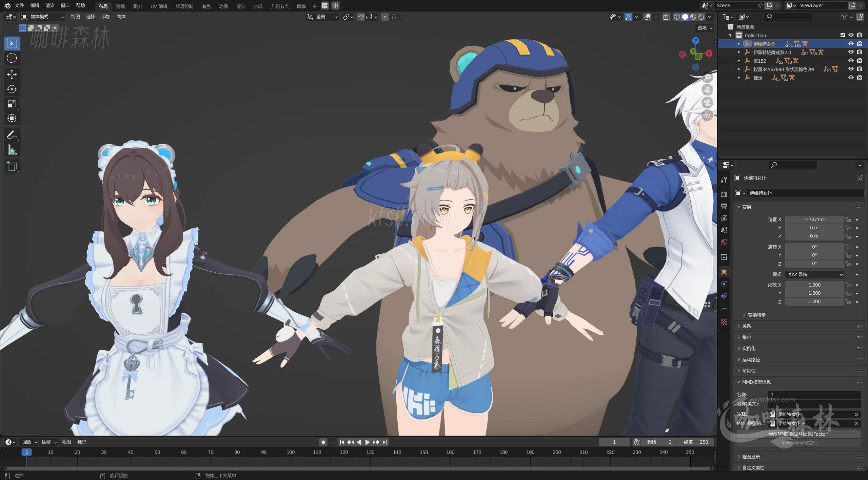This screenshot has height=480, width=868.
Task: Open the Output properties tab
Action: (724, 206)
